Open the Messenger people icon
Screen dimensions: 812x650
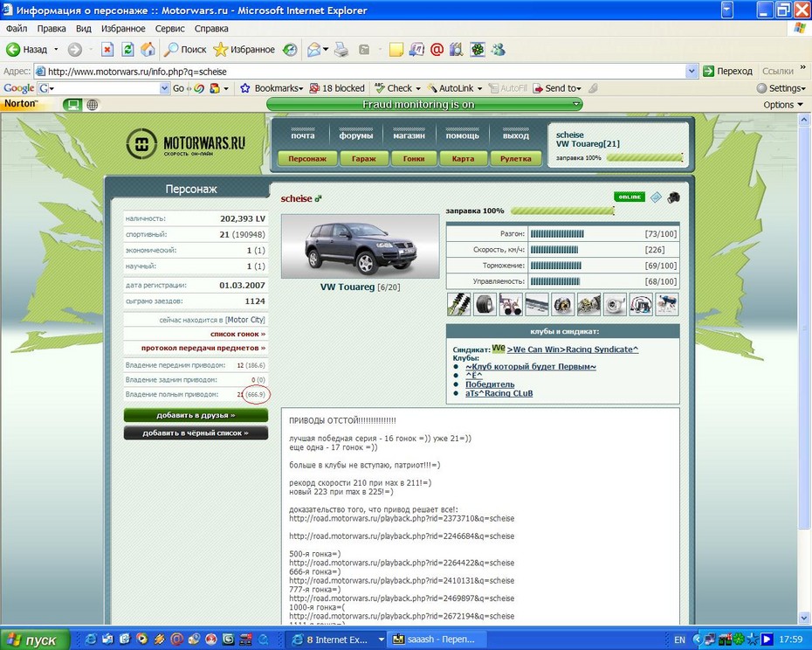click(499, 50)
